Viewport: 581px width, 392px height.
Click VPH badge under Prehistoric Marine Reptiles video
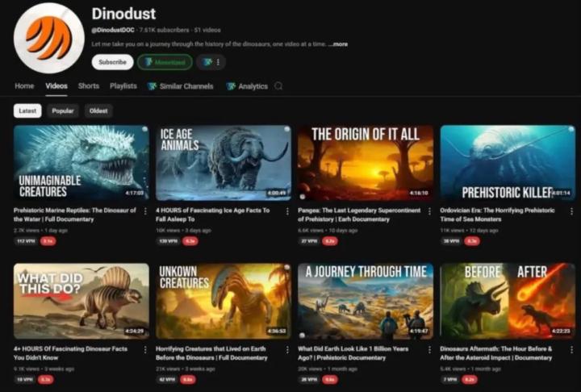(26, 241)
